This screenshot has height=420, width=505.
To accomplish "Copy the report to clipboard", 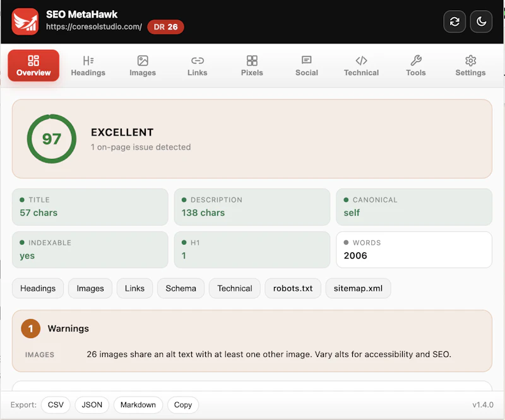I will [183, 405].
